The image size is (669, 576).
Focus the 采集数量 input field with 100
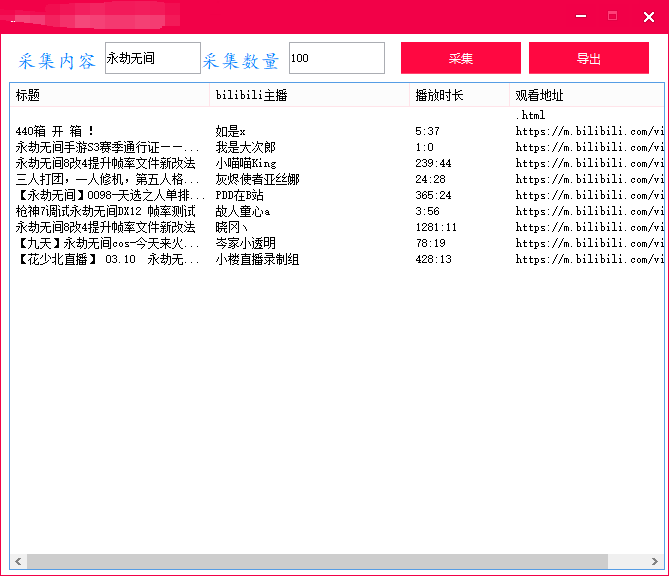pos(337,58)
